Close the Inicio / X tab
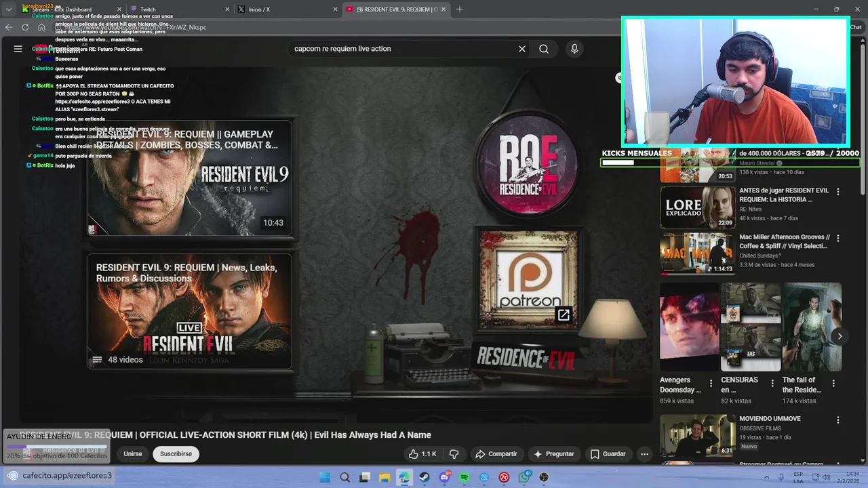868x488 pixels. [335, 9]
